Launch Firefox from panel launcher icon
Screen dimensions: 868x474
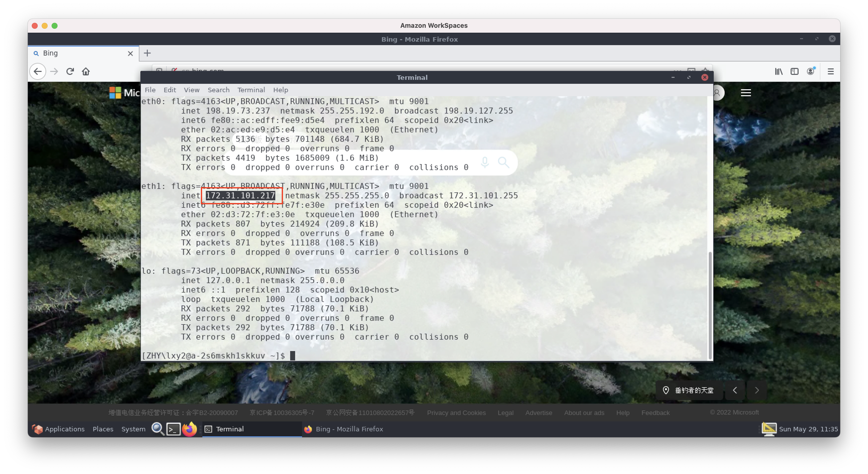pyautogui.click(x=189, y=429)
